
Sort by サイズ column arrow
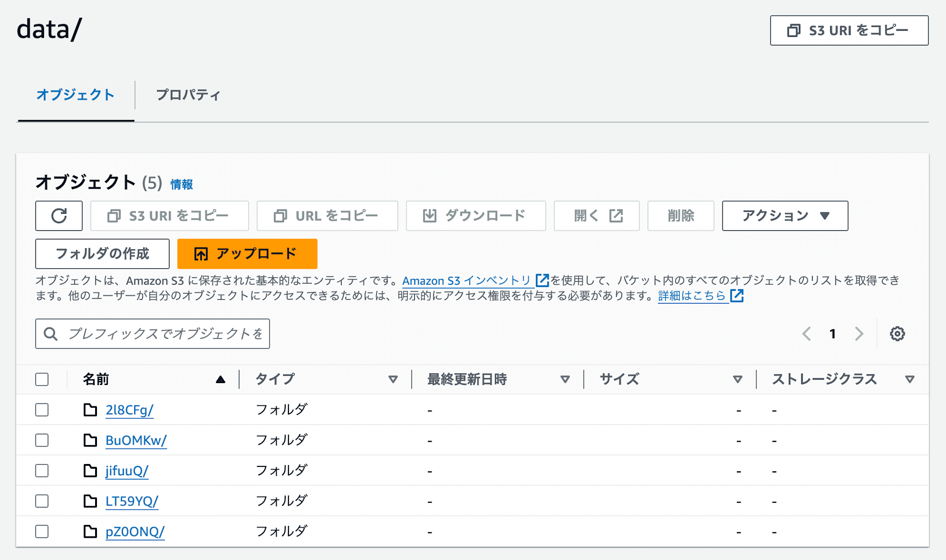[737, 379]
